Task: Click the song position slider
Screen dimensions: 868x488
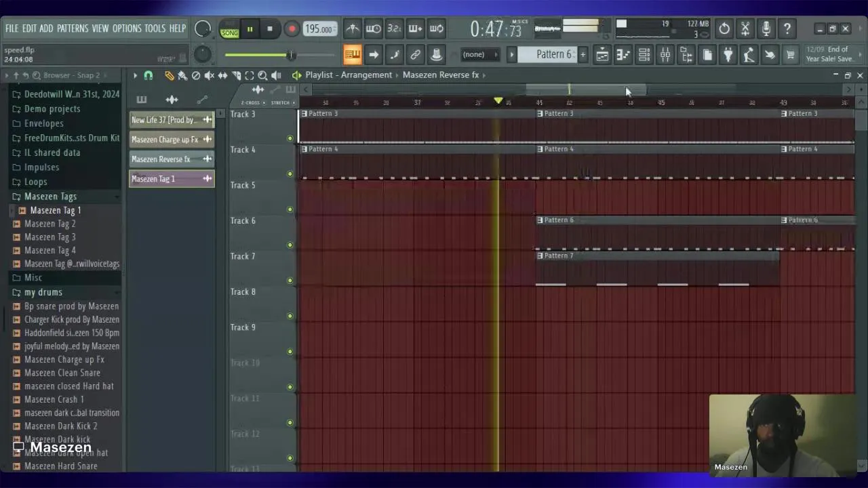Action: (280, 56)
